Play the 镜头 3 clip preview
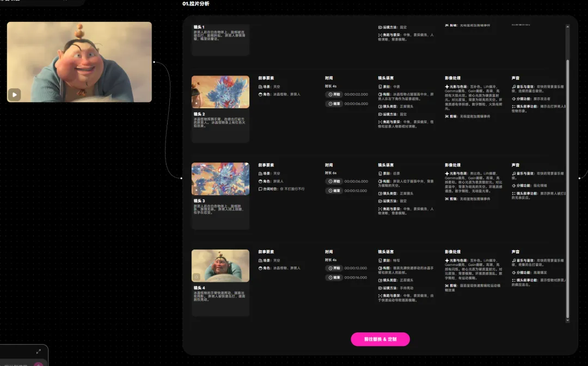The width and height of the screenshot is (588, 366). [x=196, y=190]
